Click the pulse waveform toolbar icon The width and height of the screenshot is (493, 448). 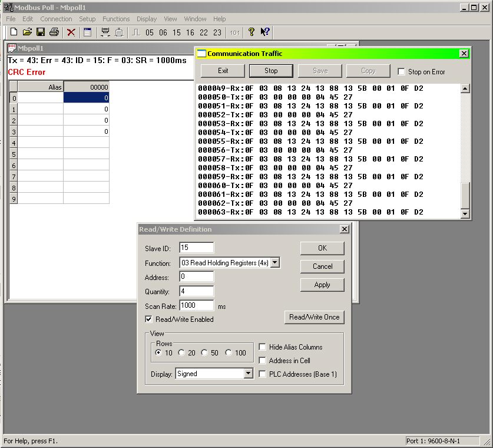point(136,32)
